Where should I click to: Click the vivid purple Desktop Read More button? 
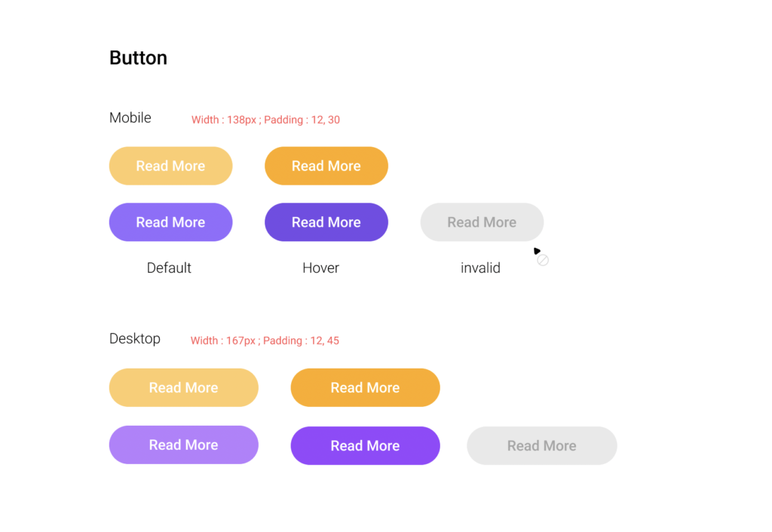coord(365,445)
